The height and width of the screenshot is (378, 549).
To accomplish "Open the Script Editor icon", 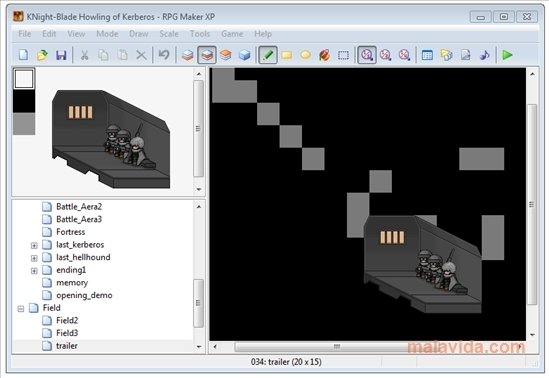I will pyautogui.click(x=465, y=55).
